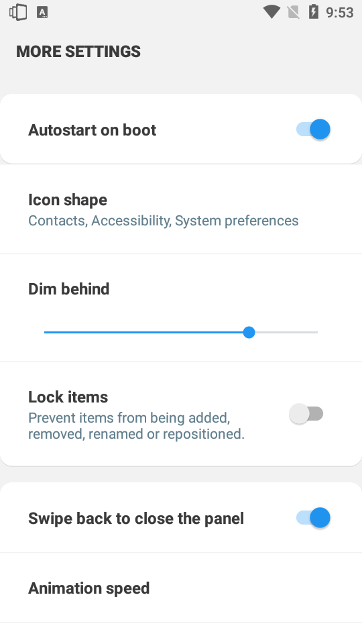
Task: Tap the keyboard language 'A' notification icon
Action: (x=42, y=12)
